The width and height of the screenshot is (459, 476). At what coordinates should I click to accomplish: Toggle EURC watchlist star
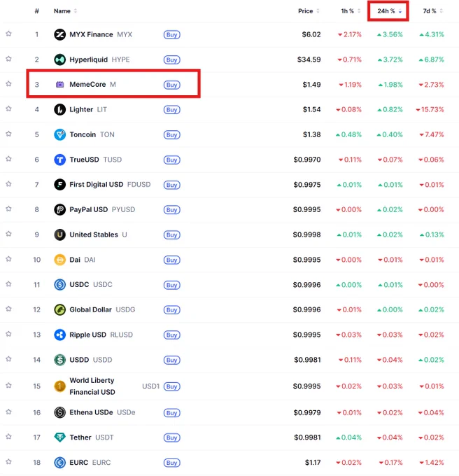click(8, 462)
